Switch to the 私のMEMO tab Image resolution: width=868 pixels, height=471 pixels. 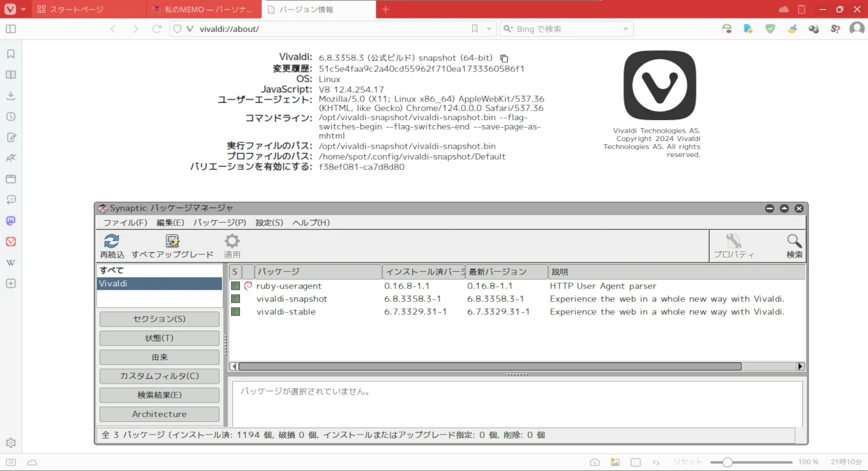[x=204, y=10]
